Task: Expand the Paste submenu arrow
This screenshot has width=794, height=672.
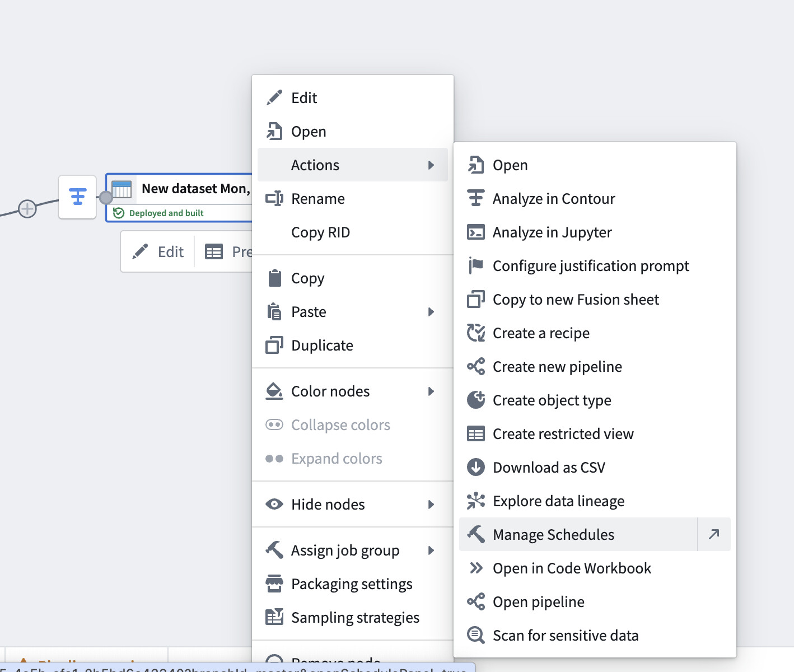Action: point(431,312)
